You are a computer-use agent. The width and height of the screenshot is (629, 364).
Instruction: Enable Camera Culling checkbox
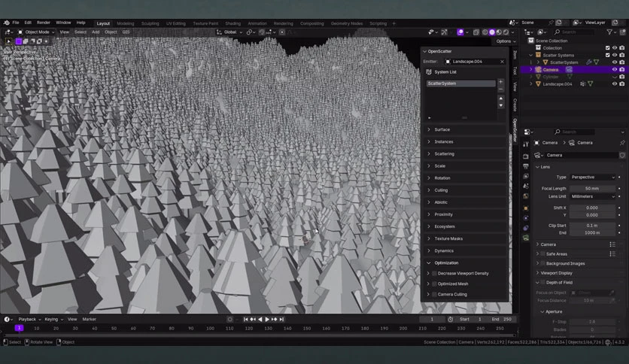(x=434, y=294)
